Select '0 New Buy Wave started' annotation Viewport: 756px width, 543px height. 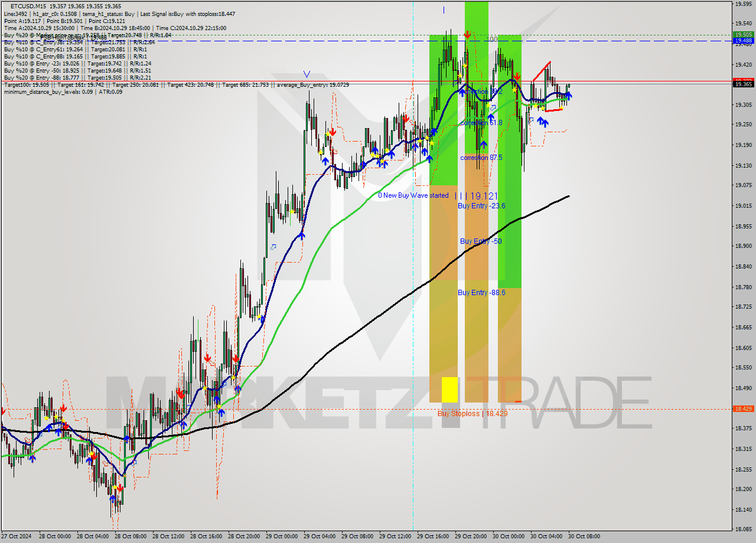click(413, 195)
